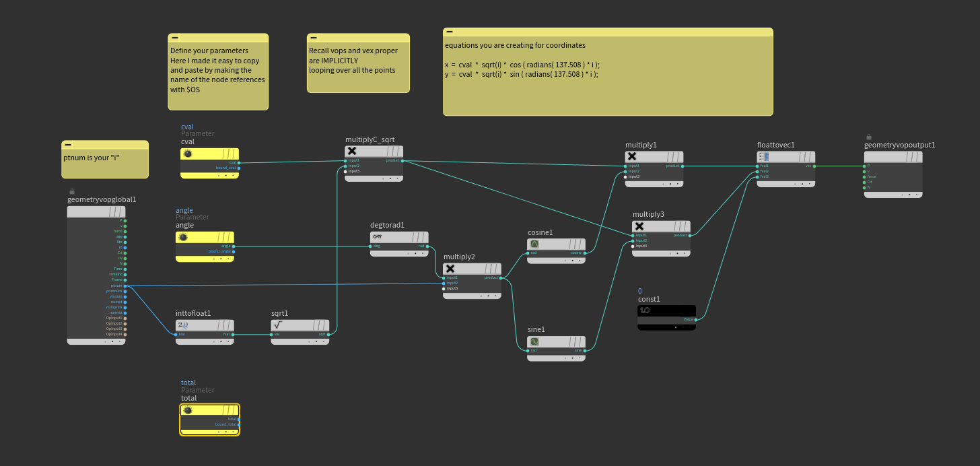Click the inttofloat1 node icon
The height and width of the screenshot is (466, 980).
coord(183,325)
